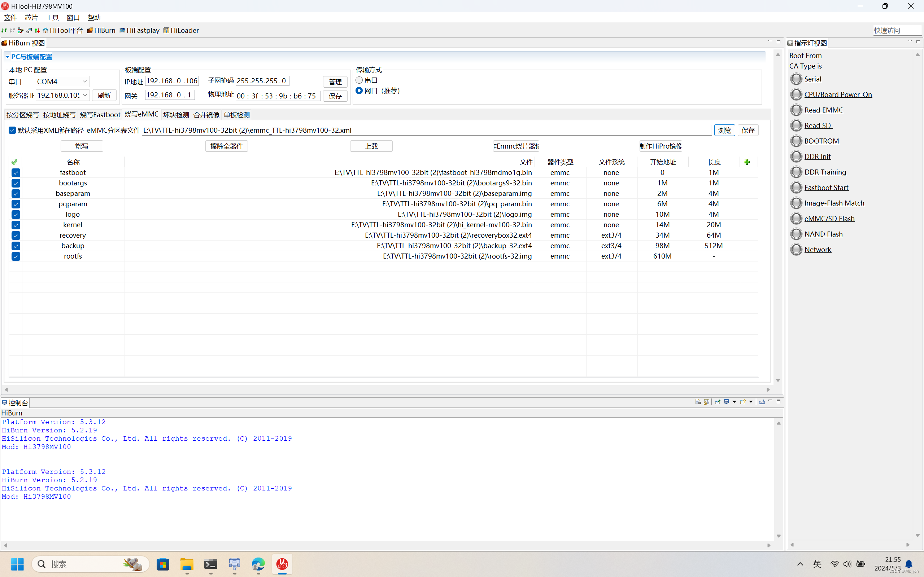Click the green connect icon in the toolbar
The height and width of the screenshot is (577, 924).
[4, 31]
